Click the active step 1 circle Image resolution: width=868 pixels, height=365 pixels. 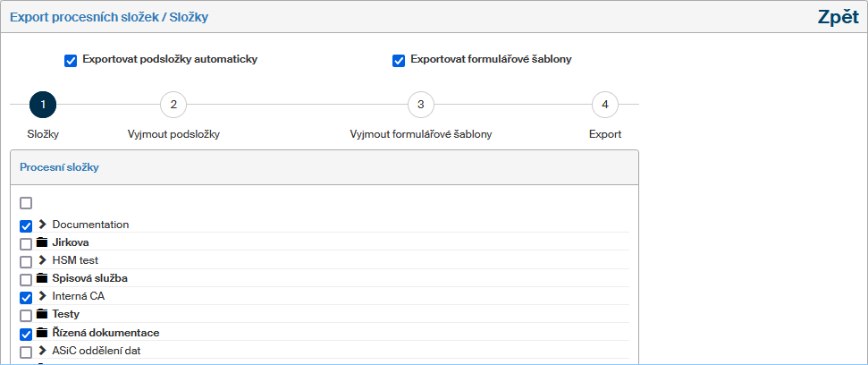[43, 105]
